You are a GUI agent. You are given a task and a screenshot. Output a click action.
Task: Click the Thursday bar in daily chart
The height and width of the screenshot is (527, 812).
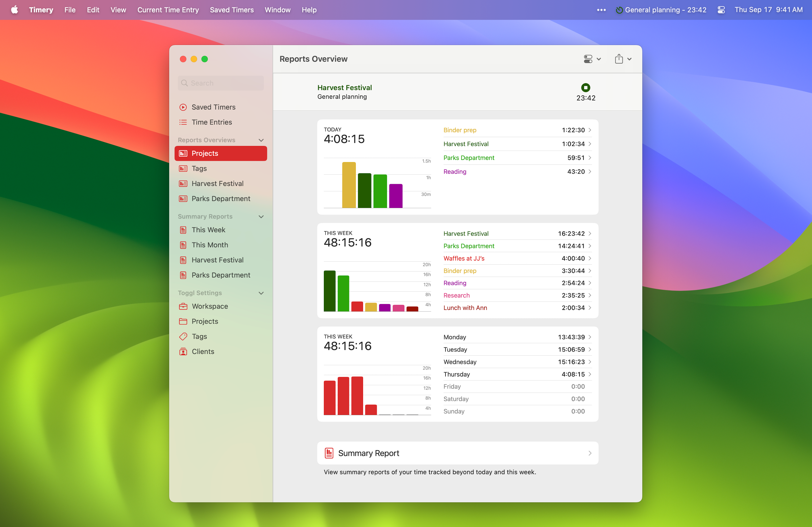pos(371,410)
